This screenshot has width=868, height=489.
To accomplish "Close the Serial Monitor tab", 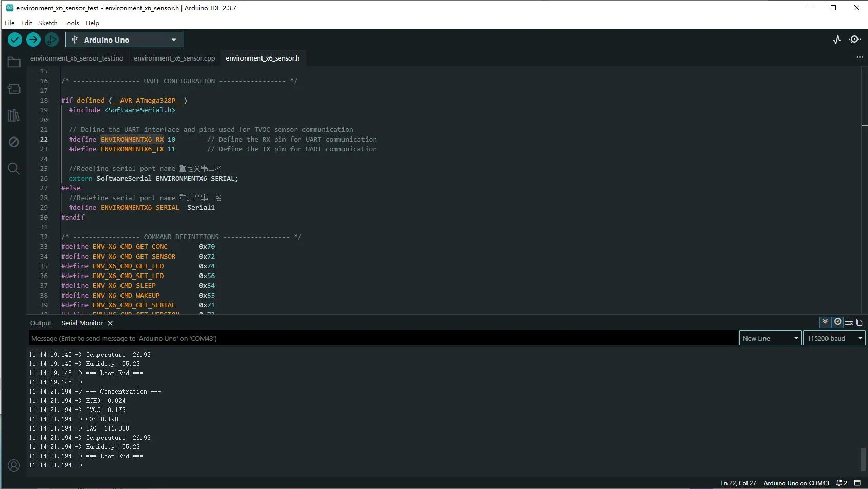I will (110, 323).
